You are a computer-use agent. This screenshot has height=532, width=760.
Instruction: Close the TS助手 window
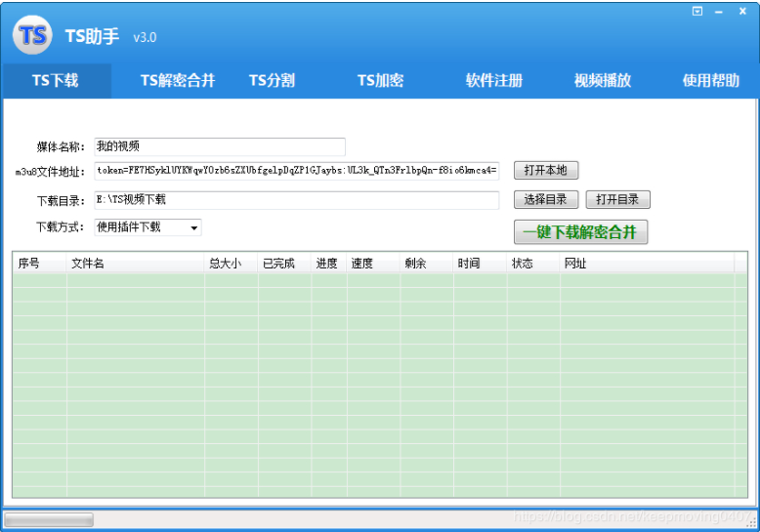click(742, 12)
